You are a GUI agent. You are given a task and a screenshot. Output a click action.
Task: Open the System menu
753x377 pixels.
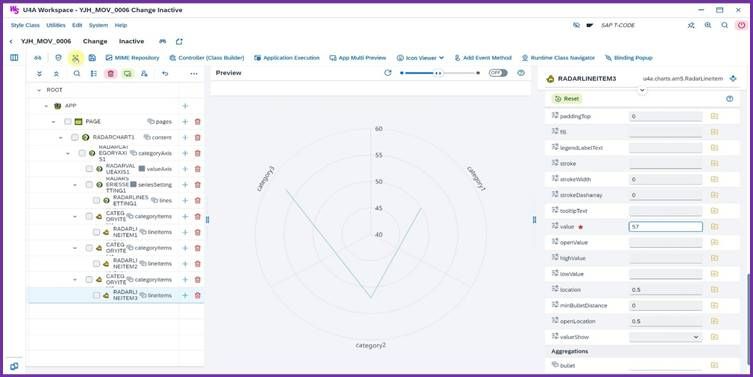pos(98,25)
